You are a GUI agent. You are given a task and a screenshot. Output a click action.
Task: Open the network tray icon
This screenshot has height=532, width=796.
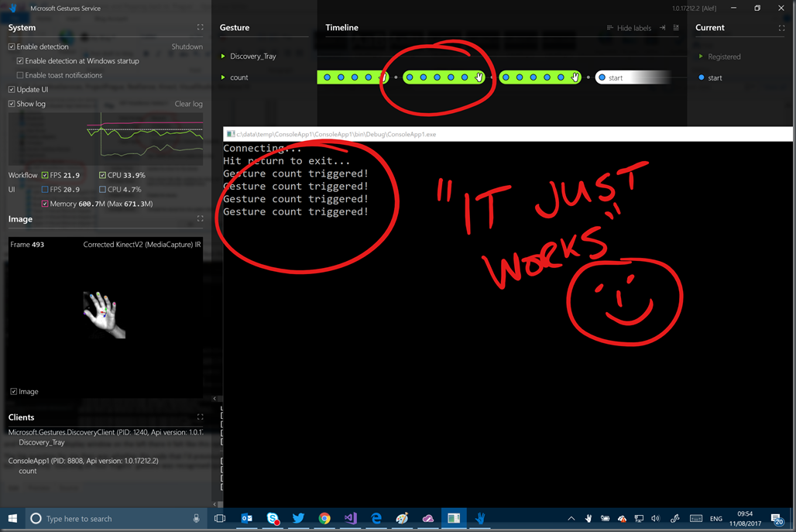tap(639, 518)
